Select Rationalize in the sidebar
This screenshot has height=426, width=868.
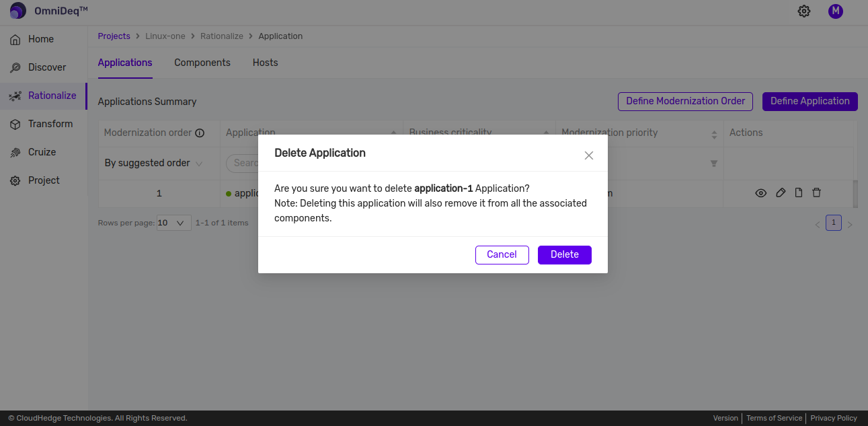[44, 96]
